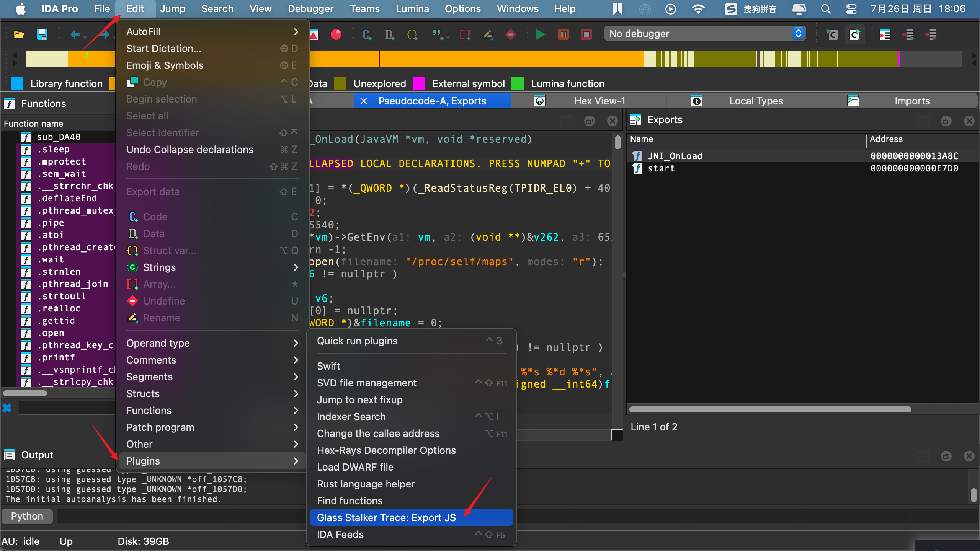Screen dimensions: 980x551
Task: Click the open file folder icon
Action: tap(19, 34)
